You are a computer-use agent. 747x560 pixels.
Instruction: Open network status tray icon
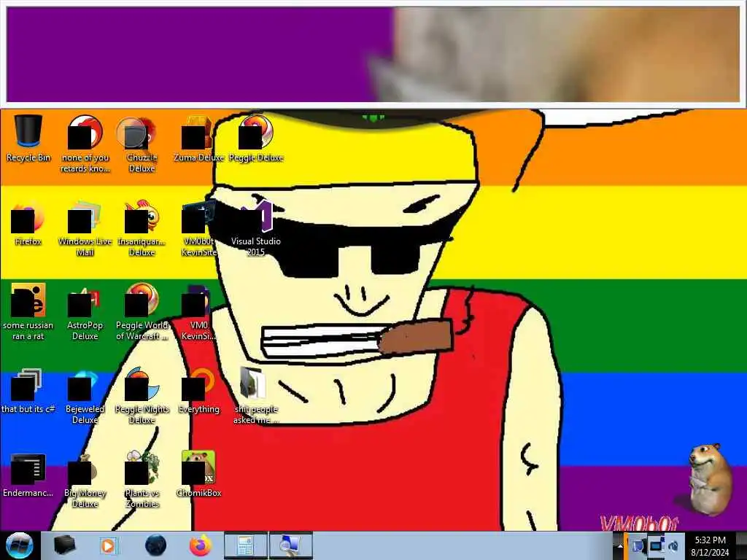pos(657,545)
